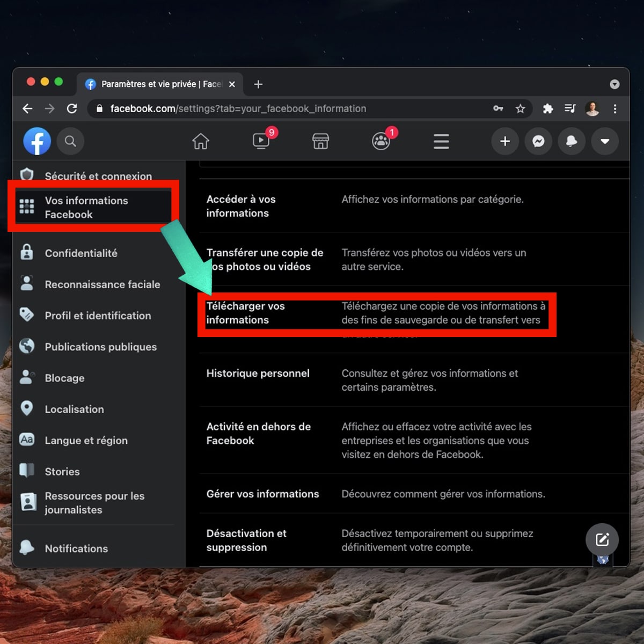Viewport: 644px width, 644px height.
Task: Click the Facebook logo icon
Action: click(37, 141)
